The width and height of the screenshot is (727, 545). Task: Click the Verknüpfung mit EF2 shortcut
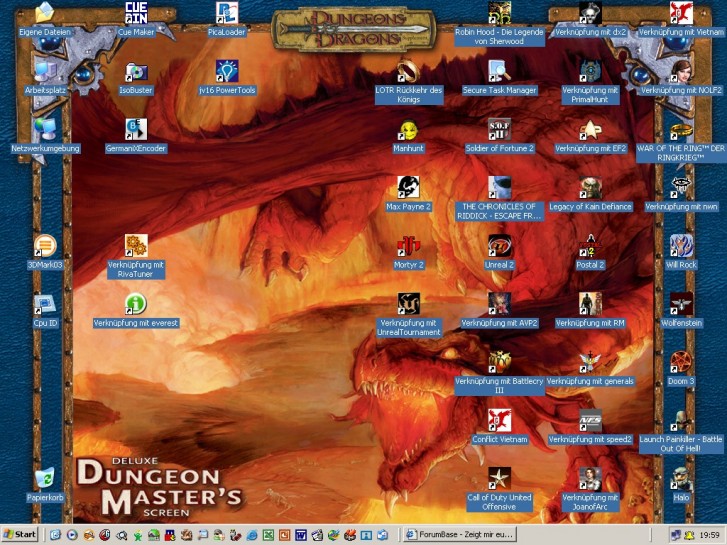click(590, 129)
